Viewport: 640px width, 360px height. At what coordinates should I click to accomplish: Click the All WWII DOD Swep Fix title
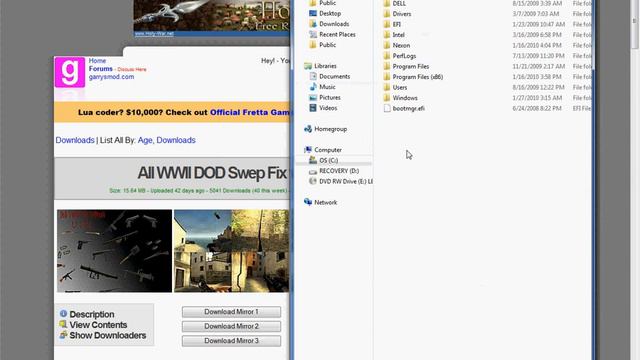pos(212,173)
